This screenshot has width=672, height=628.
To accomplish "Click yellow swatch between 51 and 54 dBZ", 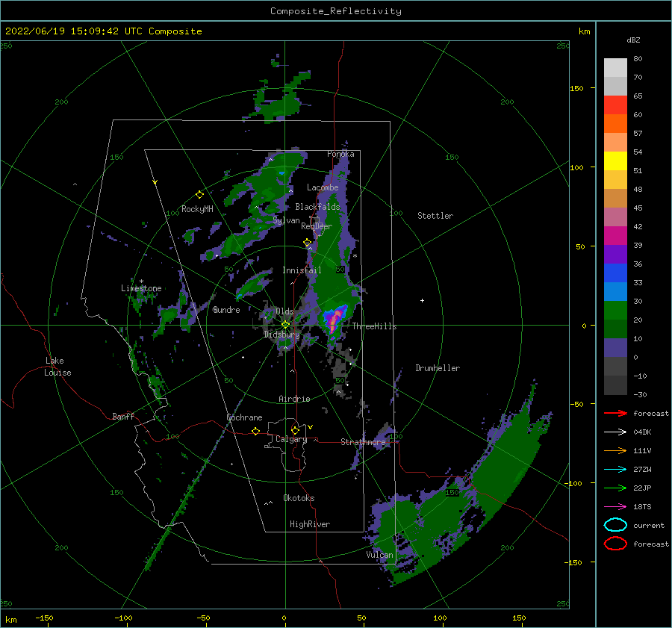I will (615, 161).
